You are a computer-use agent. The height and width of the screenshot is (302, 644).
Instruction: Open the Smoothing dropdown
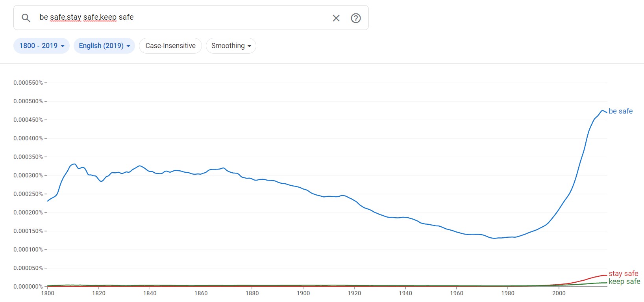pos(231,46)
